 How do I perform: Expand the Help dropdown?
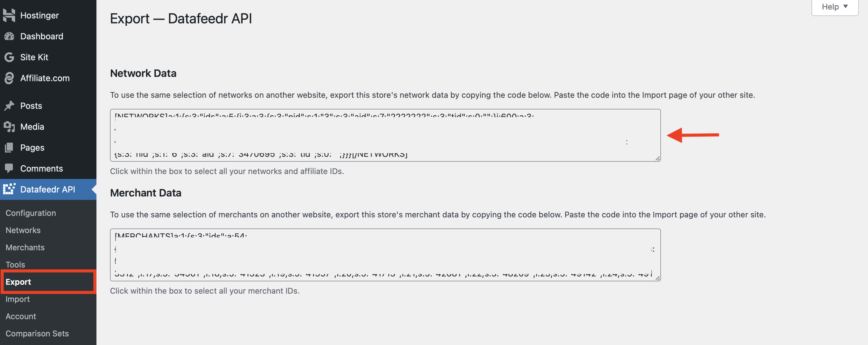[835, 7]
